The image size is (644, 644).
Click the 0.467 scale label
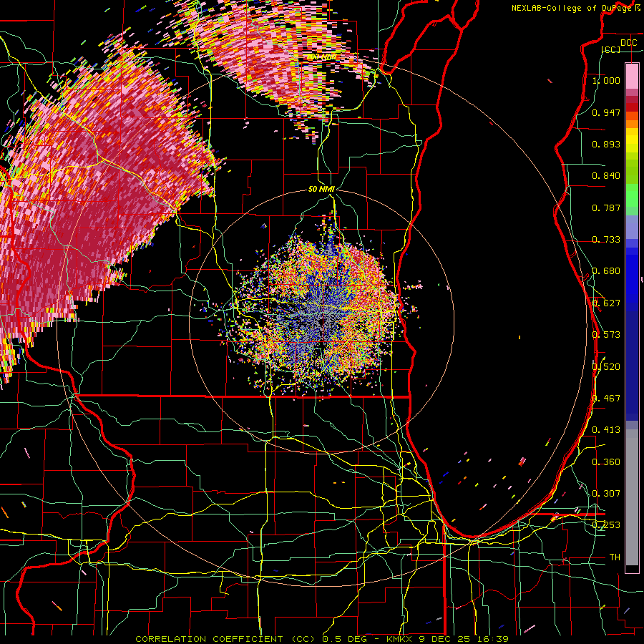coord(606,399)
